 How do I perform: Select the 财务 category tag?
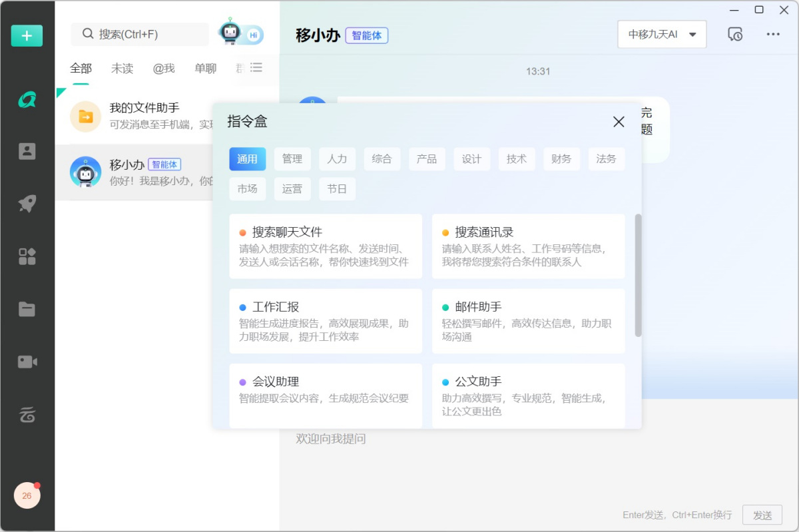point(561,159)
